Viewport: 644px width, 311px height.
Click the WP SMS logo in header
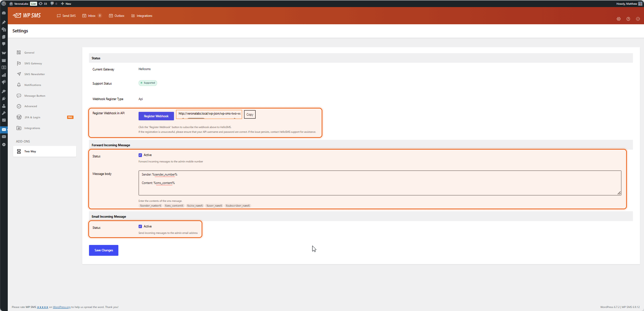[x=27, y=15]
